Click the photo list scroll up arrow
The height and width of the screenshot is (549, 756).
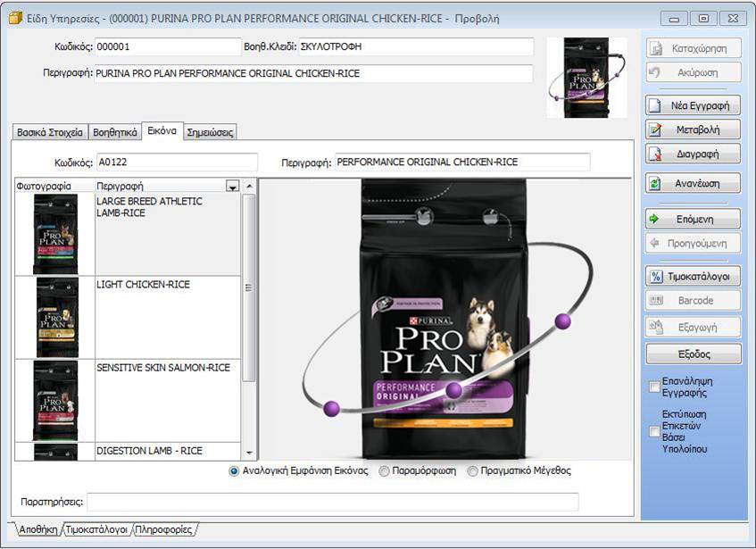click(x=249, y=186)
